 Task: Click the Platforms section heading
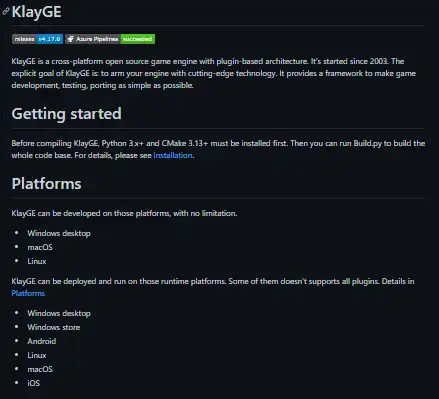(x=46, y=184)
